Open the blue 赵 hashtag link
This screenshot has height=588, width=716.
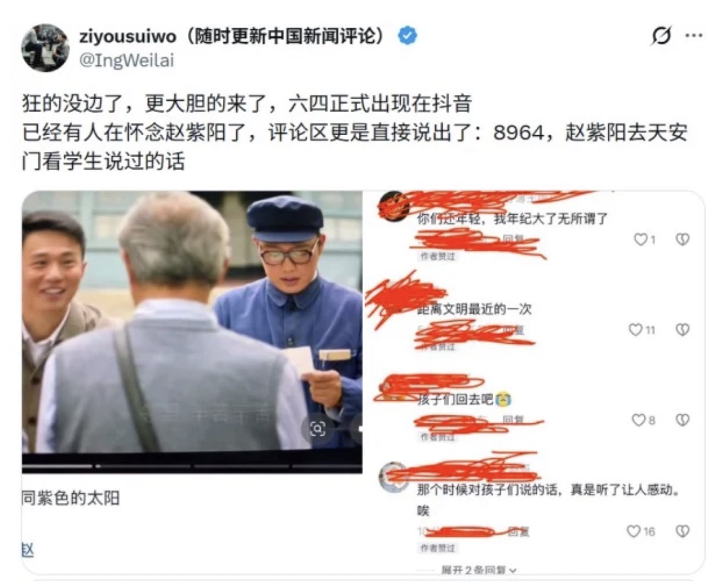point(28,549)
